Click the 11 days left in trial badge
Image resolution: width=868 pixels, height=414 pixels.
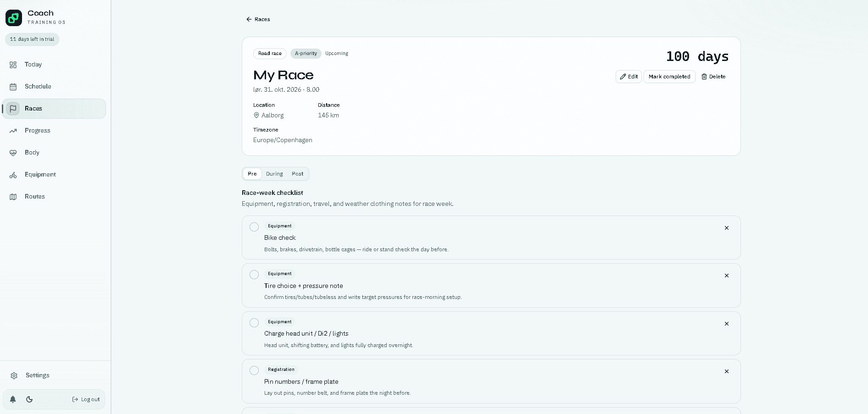click(32, 39)
